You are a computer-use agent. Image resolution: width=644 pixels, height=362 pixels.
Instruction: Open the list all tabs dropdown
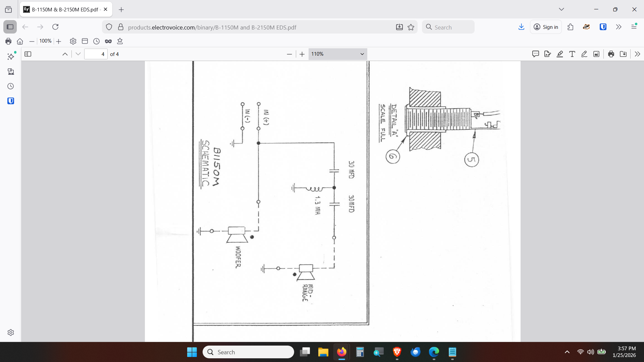click(561, 9)
